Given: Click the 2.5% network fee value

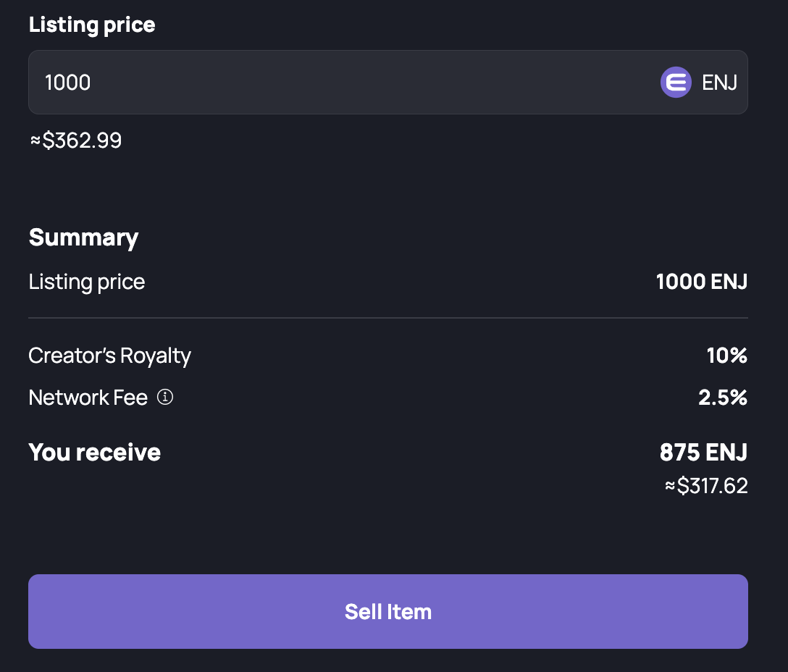Looking at the screenshot, I should [723, 398].
